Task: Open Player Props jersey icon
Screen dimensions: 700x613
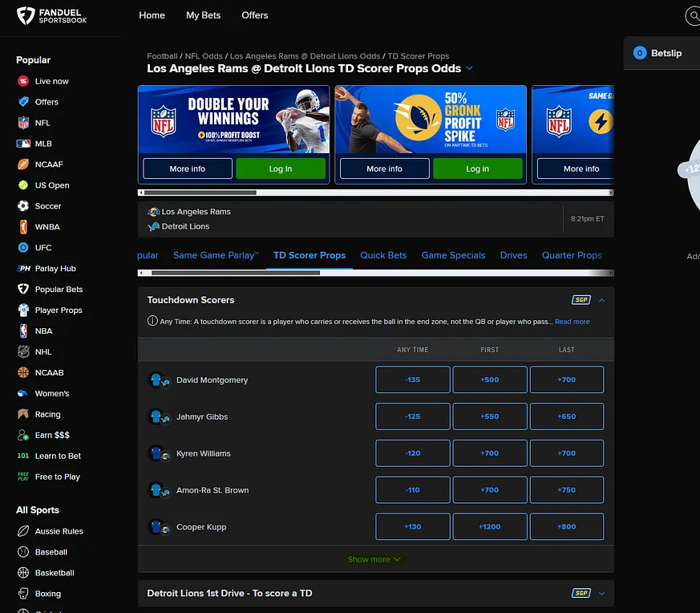Action: [x=23, y=310]
